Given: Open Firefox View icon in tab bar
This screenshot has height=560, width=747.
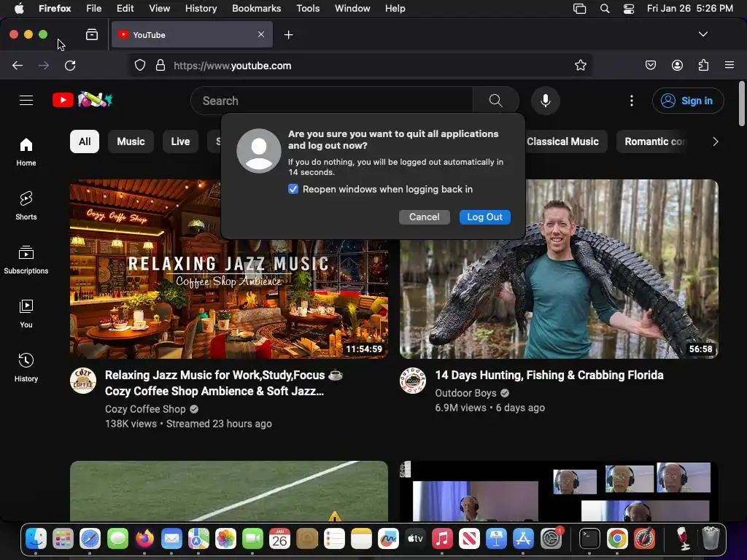Looking at the screenshot, I should (x=92, y=34).
